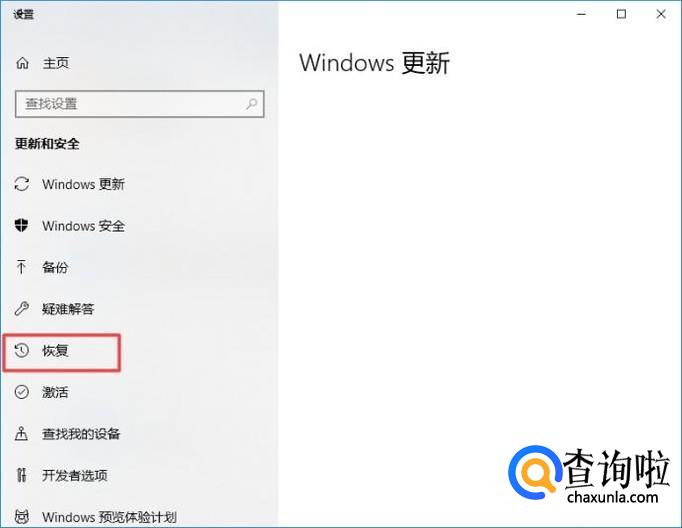Focus the 查找设置 search field
This screenshot has height=528, width=682.
pos(139,104)
